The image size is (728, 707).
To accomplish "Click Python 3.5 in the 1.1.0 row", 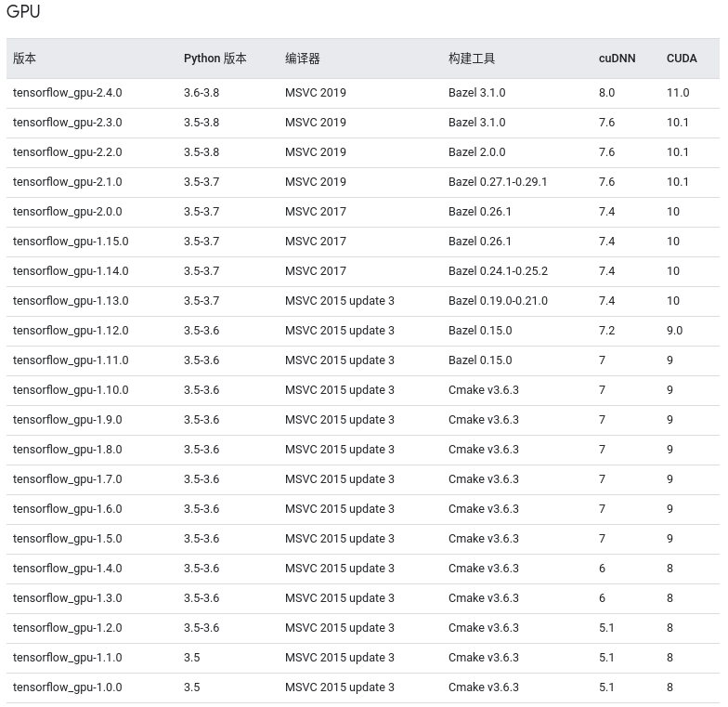I will pos(191,658).
